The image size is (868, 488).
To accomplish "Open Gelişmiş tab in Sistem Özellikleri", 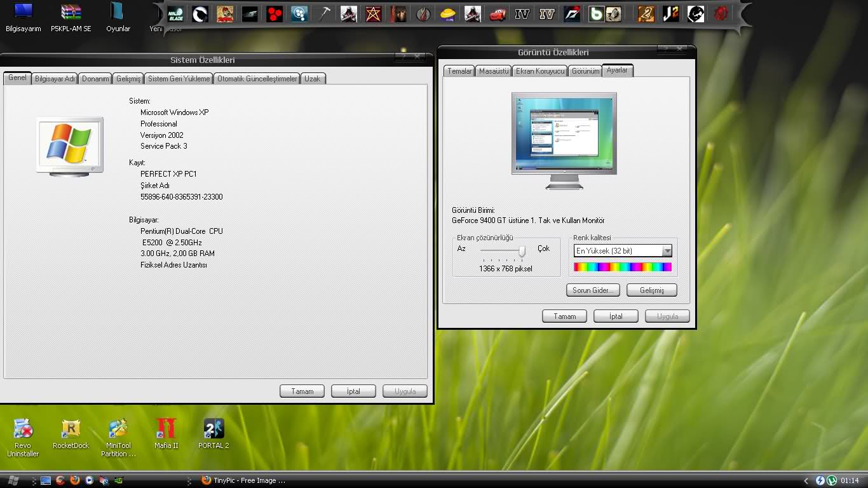I will pyautogui.click(x=128, y=79).
